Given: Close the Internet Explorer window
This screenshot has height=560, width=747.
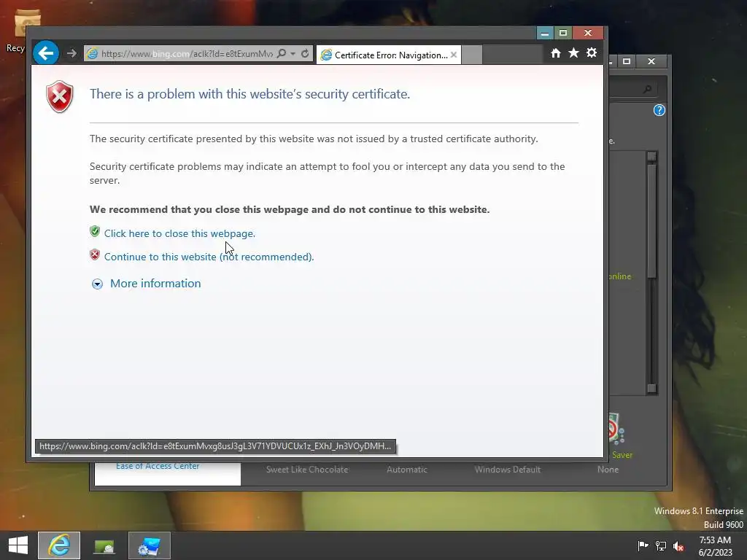Looking at the screenshot, I should 588,33.
